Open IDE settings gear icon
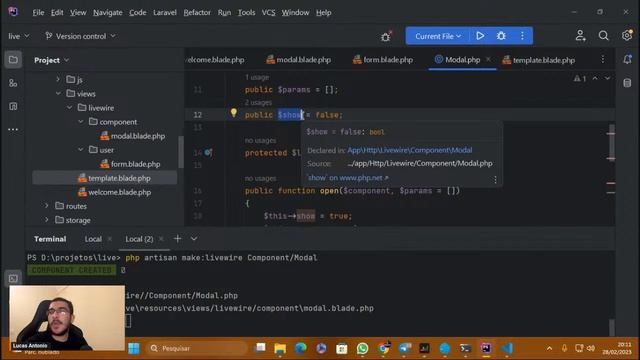 click(627, 36)
